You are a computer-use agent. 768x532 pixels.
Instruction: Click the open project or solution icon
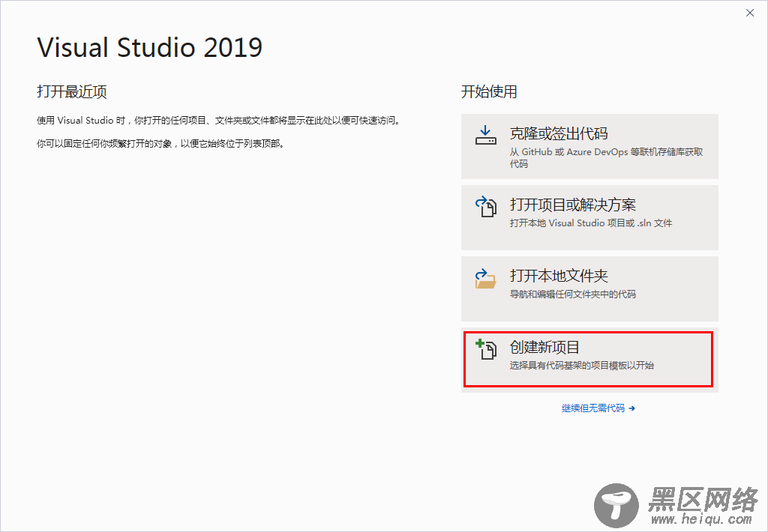(x=486, y=207)
